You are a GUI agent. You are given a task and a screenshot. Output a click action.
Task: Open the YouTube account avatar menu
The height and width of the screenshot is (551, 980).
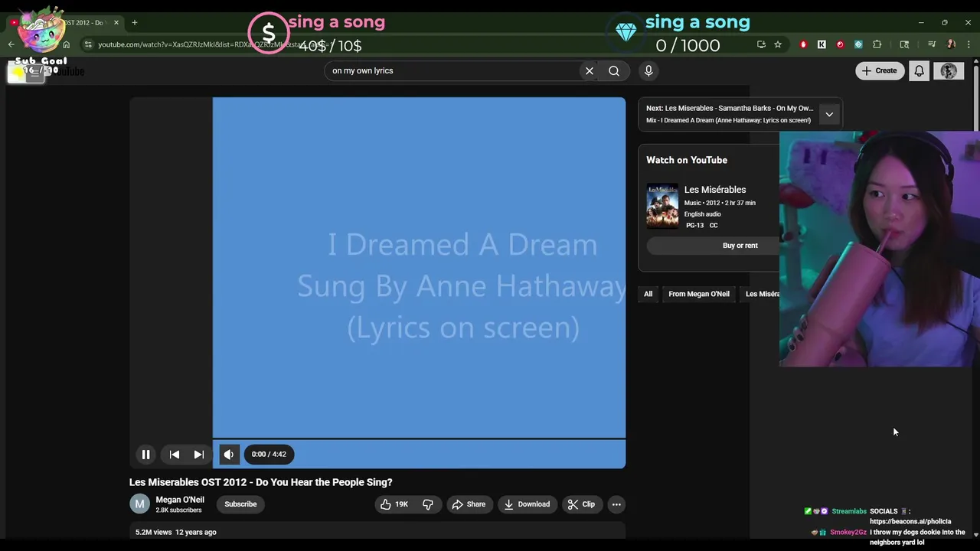point(949,71)
